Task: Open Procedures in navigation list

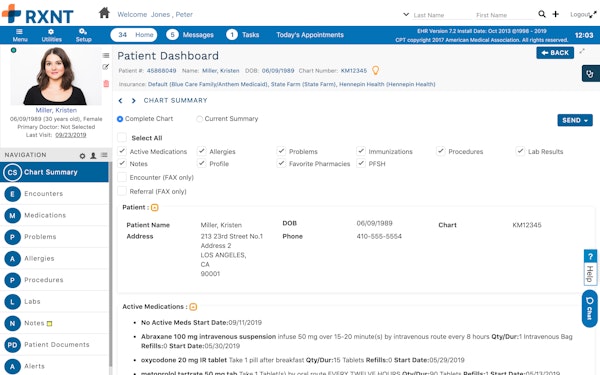Action: tap(54, 280)
